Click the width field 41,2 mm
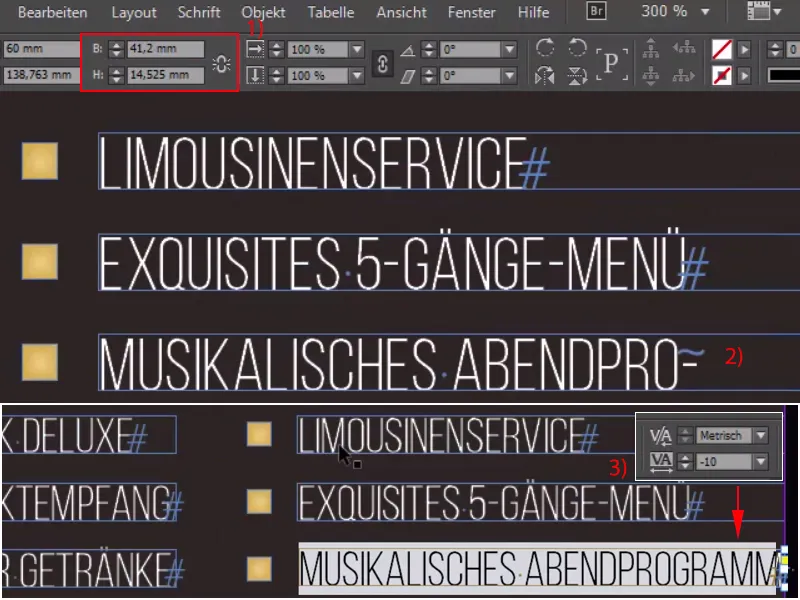 (x=165, y=49)
